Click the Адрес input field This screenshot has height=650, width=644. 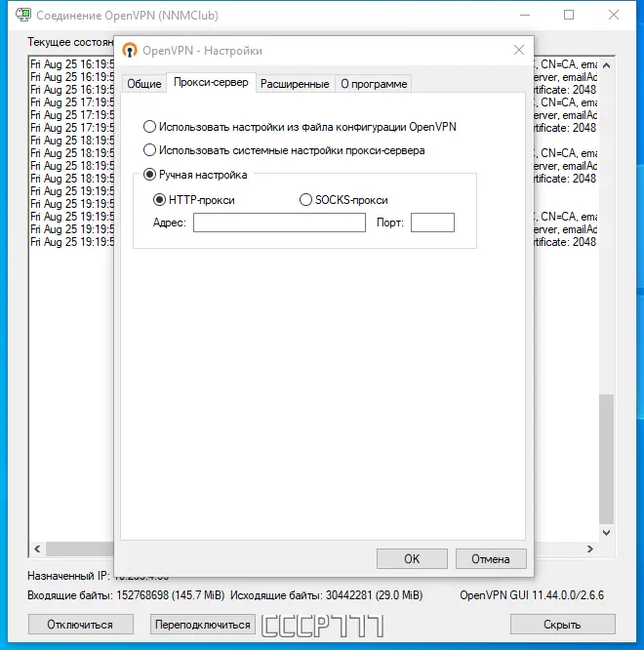pyautogui.click(x=279, y=223)
